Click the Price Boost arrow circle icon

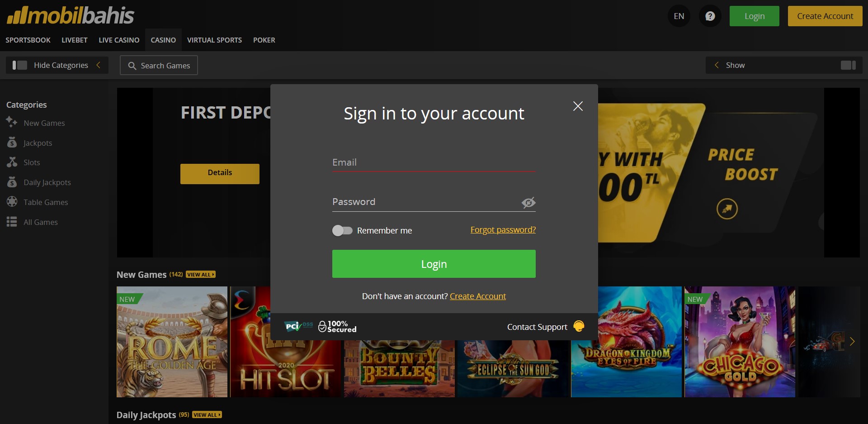coord(727,209)
